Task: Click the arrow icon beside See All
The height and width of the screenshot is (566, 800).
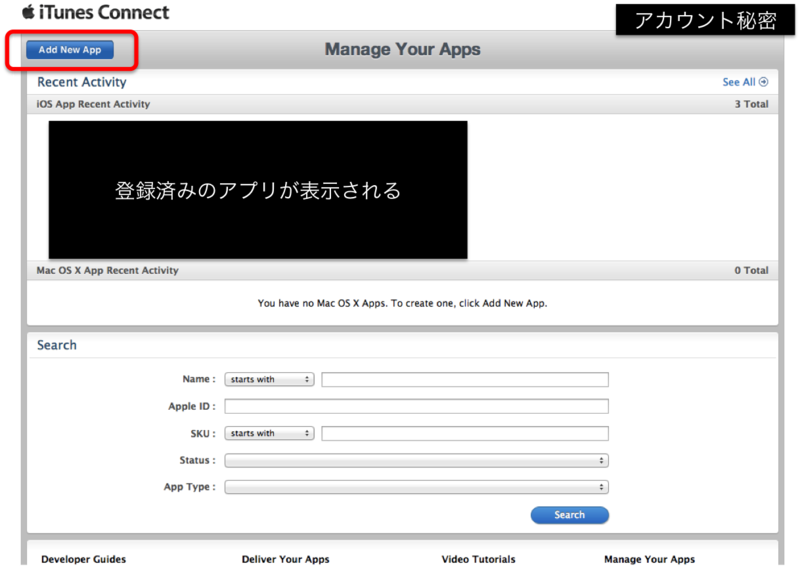Action: tap(763, 82)
